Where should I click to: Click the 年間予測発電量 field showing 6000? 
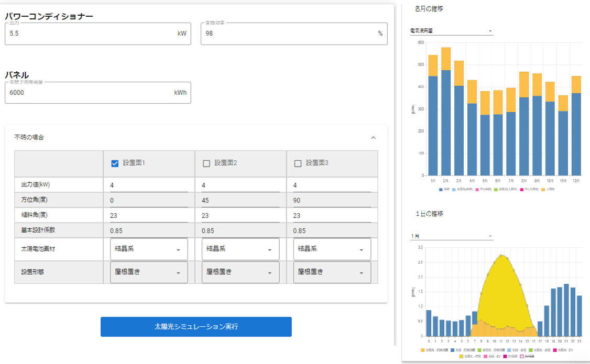click(98, 93)
